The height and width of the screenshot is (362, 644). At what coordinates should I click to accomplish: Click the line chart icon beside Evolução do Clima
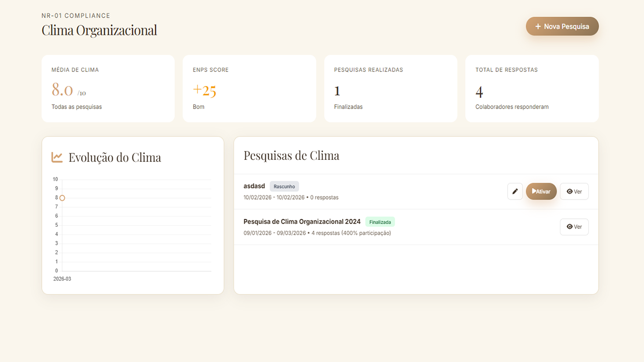(x=57, y=157)
